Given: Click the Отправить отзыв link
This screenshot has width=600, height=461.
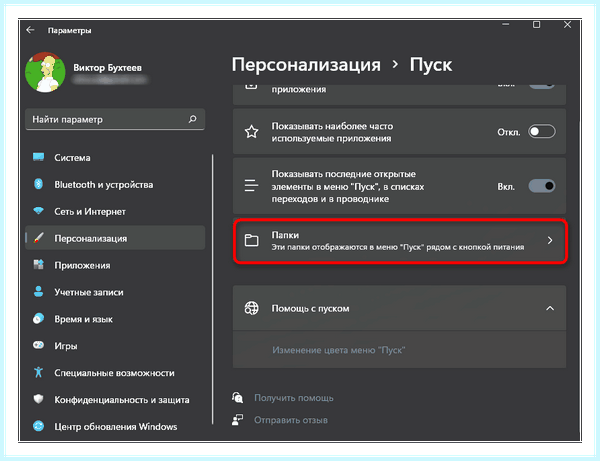Looking at the screenshot, I should click(x=291, y=420).
